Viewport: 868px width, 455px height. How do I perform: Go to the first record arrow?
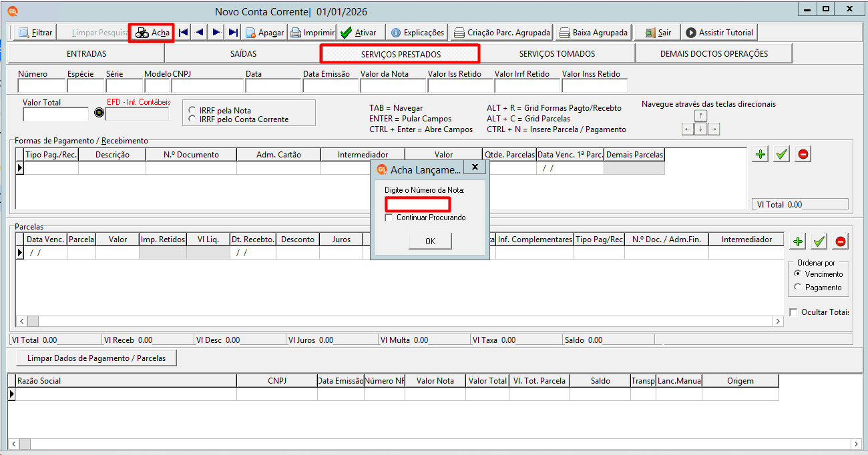183,32
